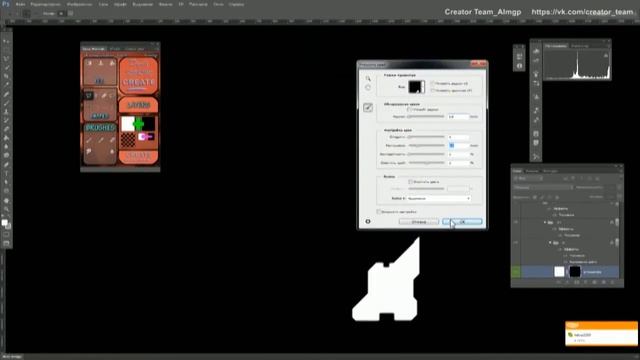Click the pink icon in the orange plugin panel
The height and width of the screenshot is (360, 640).
tap(146, 137)
